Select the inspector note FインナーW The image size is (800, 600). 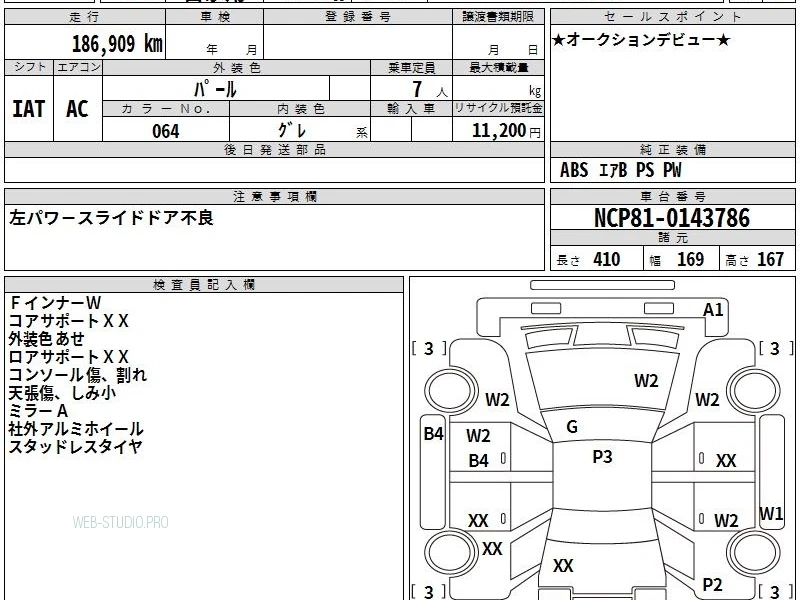[x=55, y=303]
